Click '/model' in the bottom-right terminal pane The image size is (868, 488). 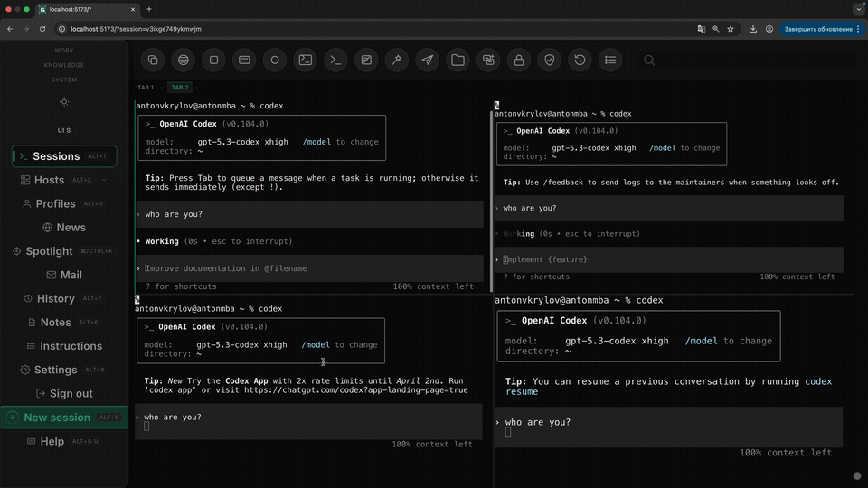(x=701, y=341)
